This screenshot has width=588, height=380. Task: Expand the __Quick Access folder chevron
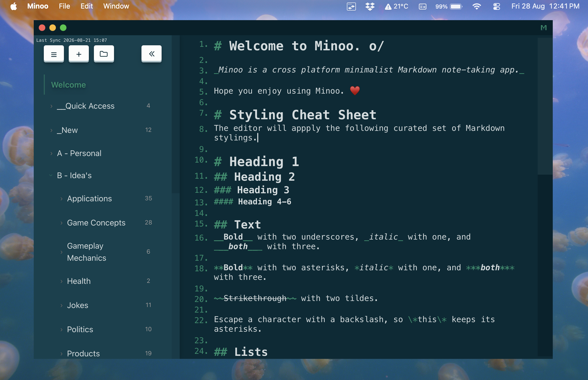tap(51, 106)
